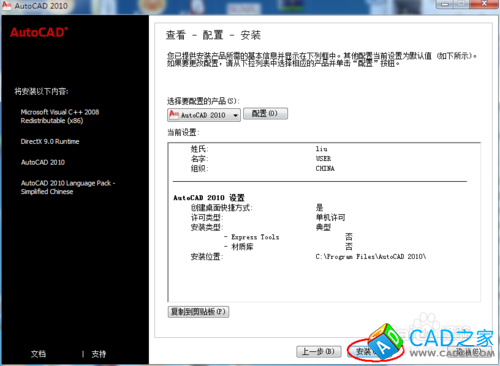Select 'AutoCAD 2010' in sidebar install list
Image resolution: width=500 pixels, height=366 pixels.
coord(43,162)
